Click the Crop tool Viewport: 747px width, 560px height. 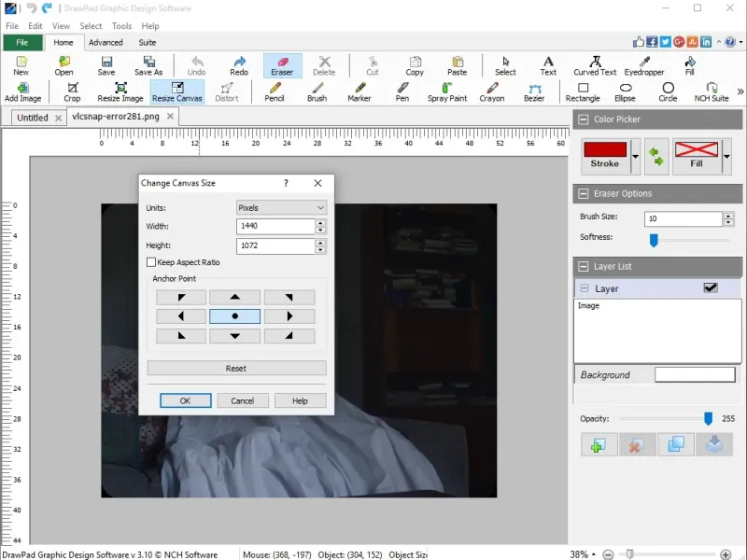(72, 91)
